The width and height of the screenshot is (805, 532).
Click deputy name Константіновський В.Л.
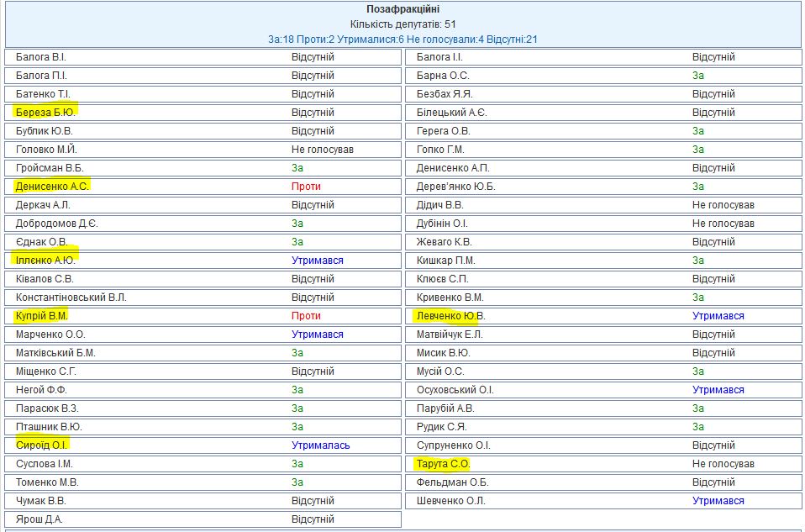71,298
